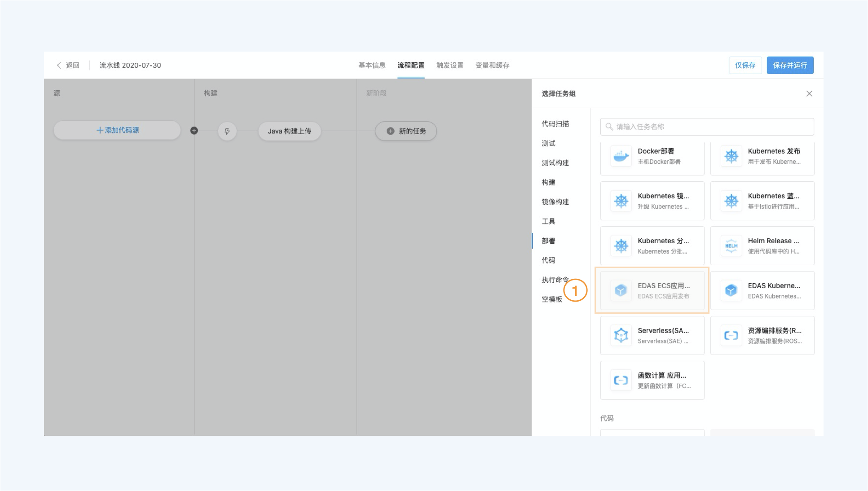This screenshot has width=868, height=491.
Task: Click the Helm Release icon
Action: (x=731, y=245)
